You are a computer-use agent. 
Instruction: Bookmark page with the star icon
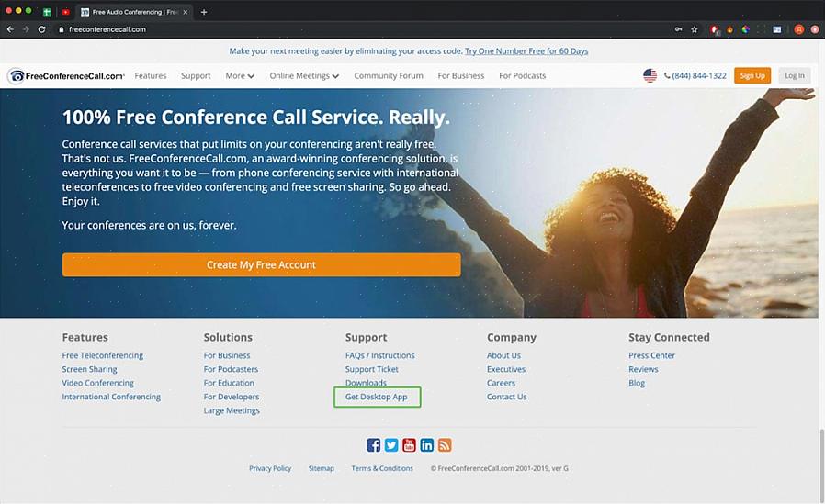pos(694,29)
